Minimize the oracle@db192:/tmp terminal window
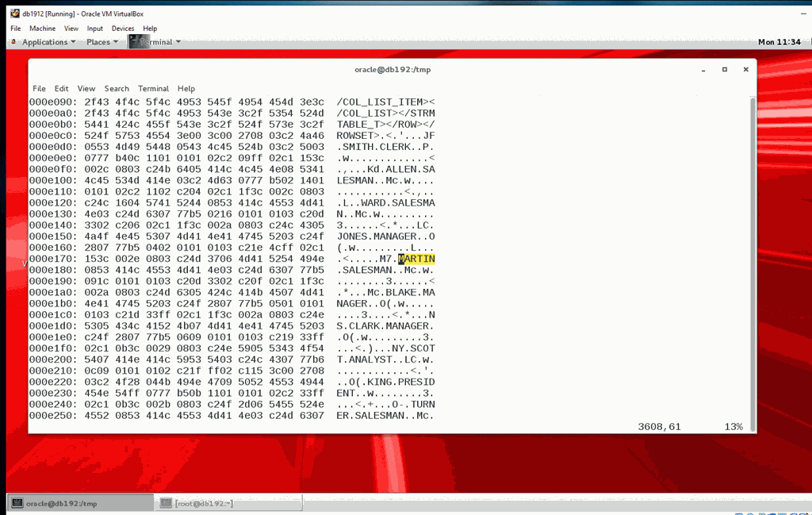 [x=703, y=69]
